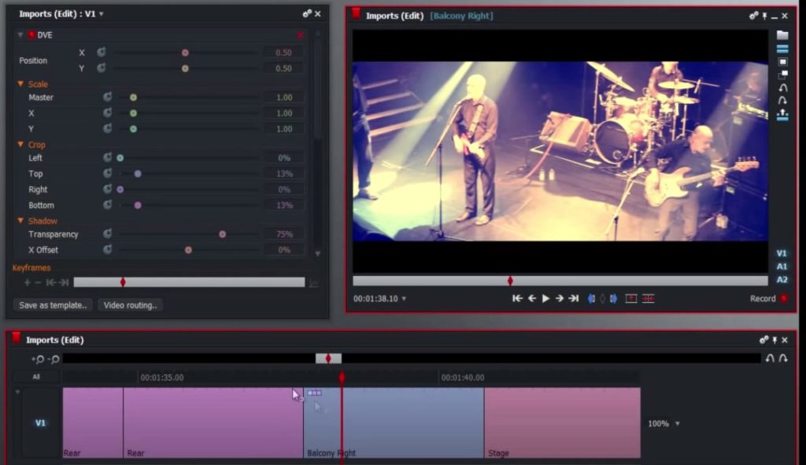
Task: Remove the DVE effect via red X
Action: point(300,35)
